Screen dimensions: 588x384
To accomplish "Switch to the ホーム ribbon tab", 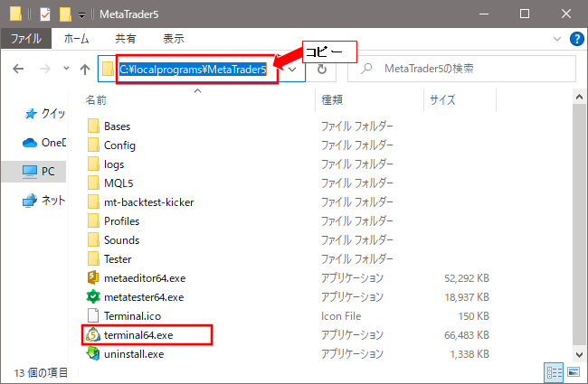I will coord(77,38).
